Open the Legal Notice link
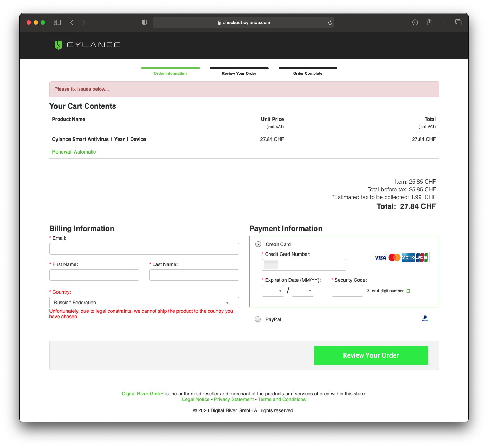This screenshot has width=488, height=448. coord(196,399)
